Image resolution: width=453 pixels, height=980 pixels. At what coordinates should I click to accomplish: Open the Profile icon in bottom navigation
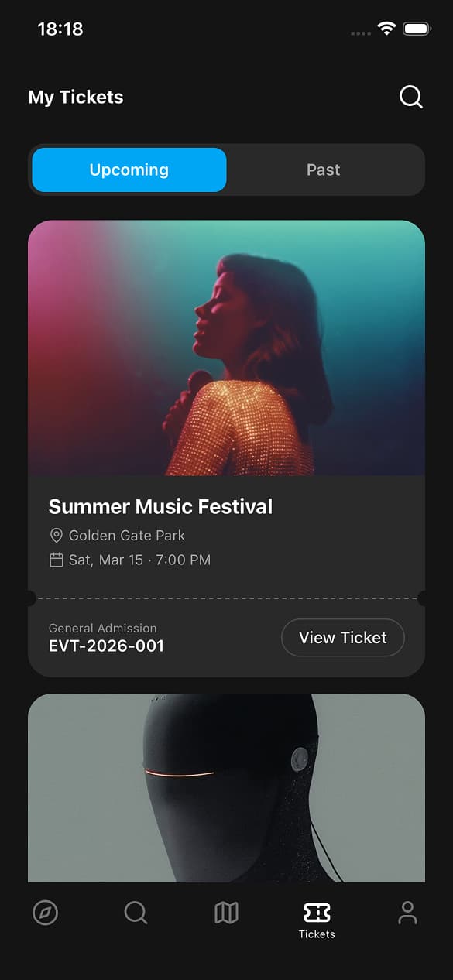407,913
